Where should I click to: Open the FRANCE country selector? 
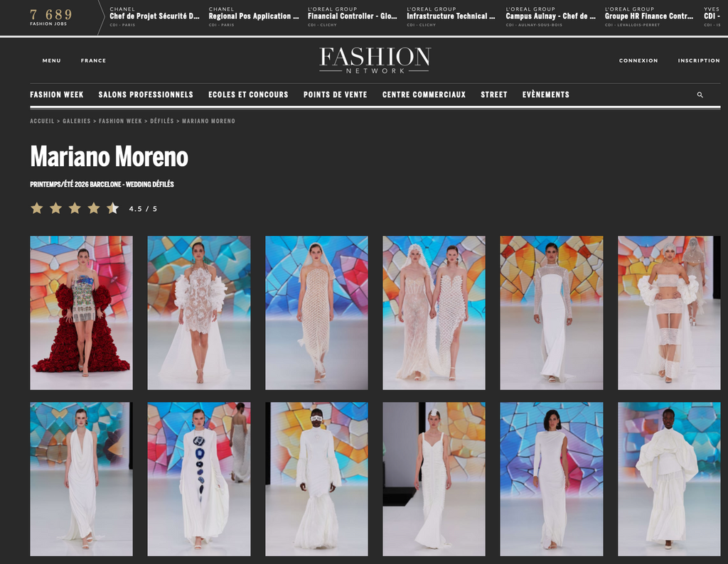(x=93, y=61)
